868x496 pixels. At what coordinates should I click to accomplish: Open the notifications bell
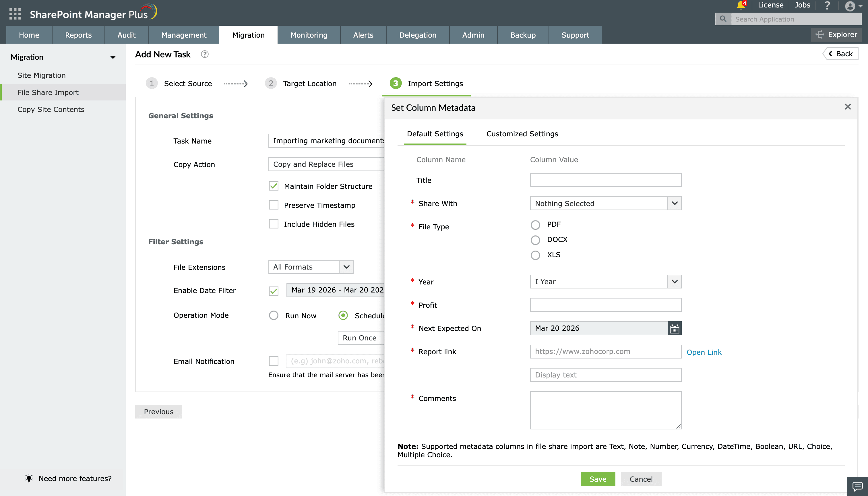click(x=742, y=5)
